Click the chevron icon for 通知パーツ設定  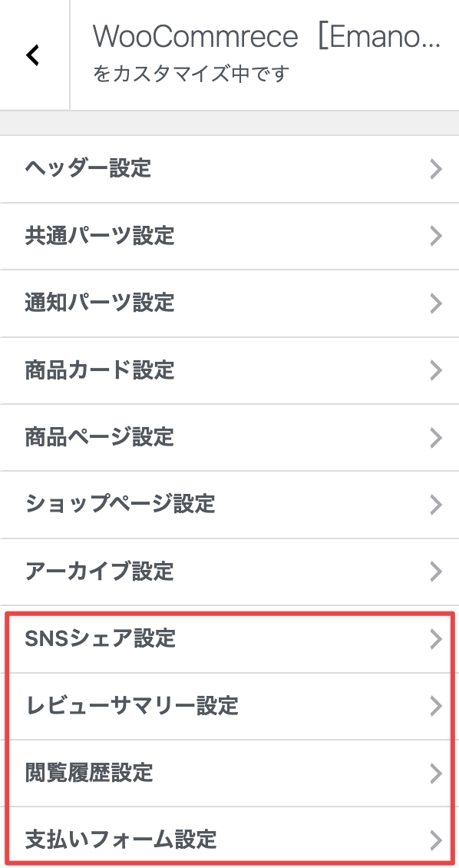[x=436, y=303]
